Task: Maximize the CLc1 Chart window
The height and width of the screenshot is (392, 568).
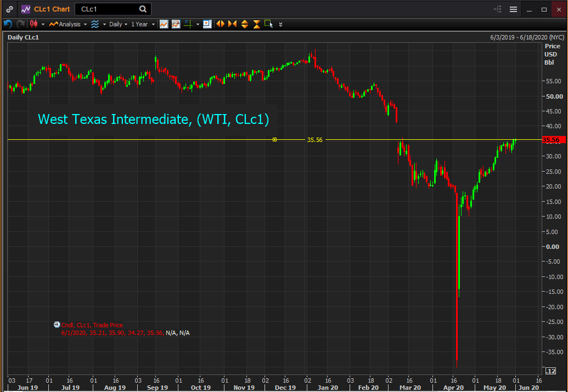Action: (544, 10)
